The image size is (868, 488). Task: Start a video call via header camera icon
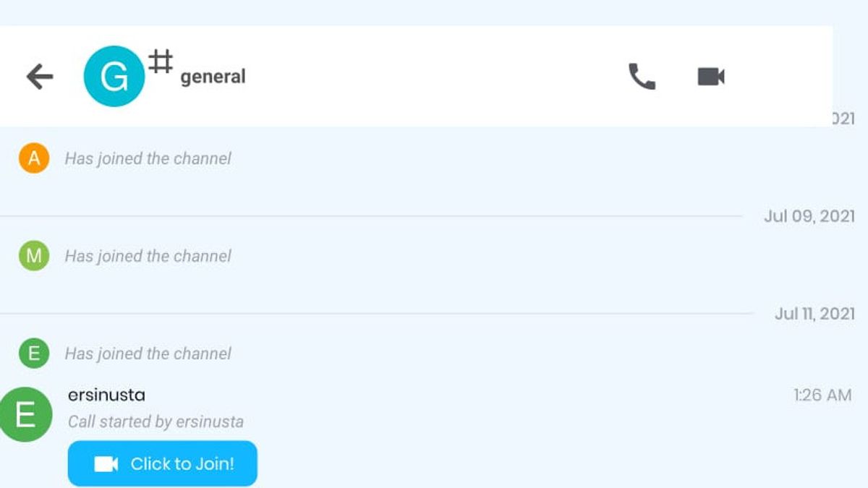[x=711, y=77]
